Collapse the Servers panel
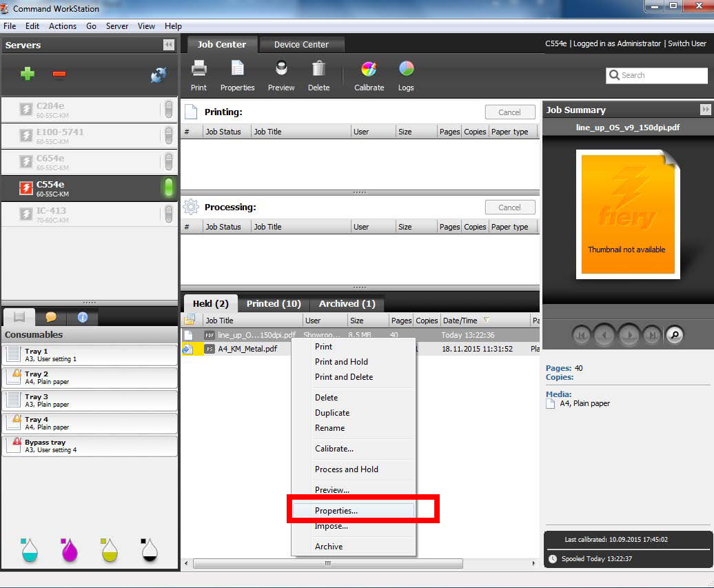 coord(168,45)
